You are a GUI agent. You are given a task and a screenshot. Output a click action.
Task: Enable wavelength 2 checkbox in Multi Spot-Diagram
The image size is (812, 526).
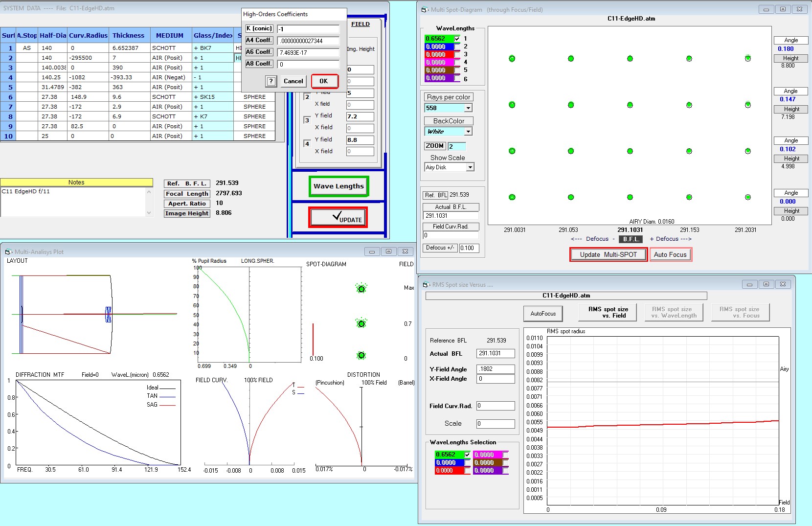coord(457,47)
